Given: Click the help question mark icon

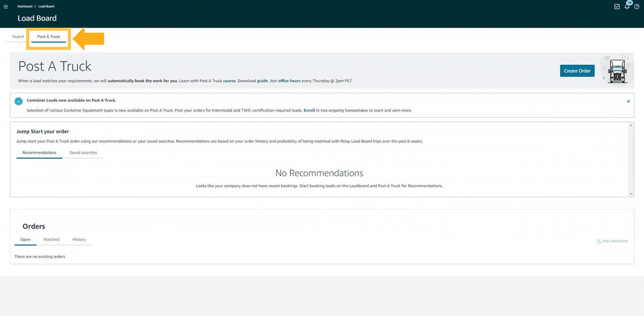Looking at the screenshot, I should click(x=636, y=7).
